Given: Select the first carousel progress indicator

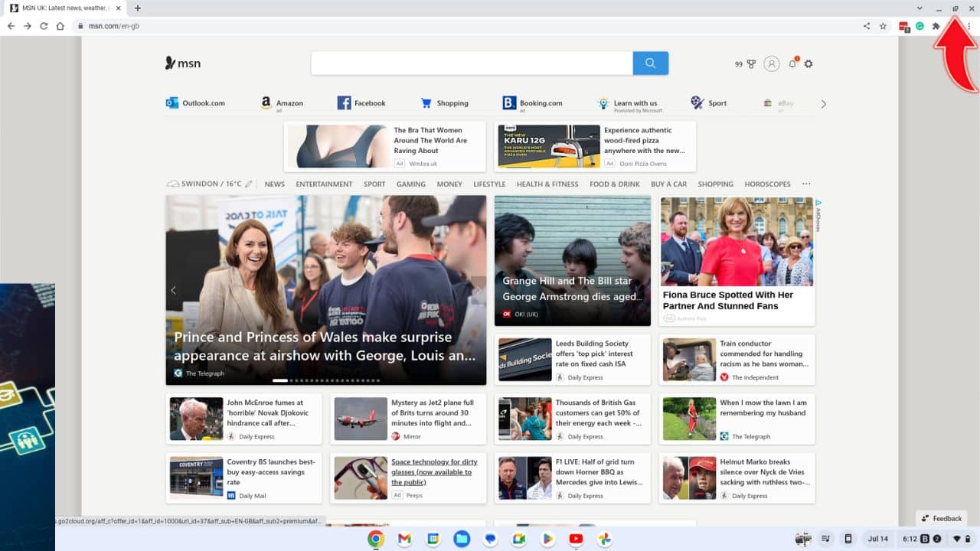Looking at the screenshot, I should [x=280, y=380].
